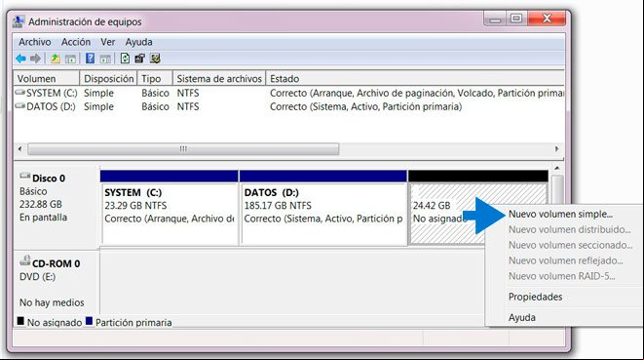The height and width of the screenshot is (360, 644).
Task: Click the Refresh icon in the toolbar
Action: click(x=125, y=59)
